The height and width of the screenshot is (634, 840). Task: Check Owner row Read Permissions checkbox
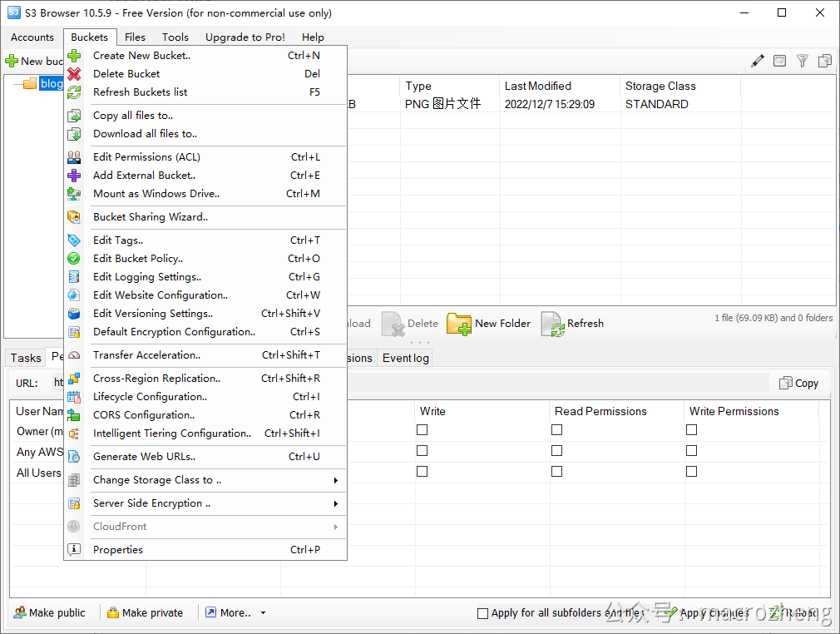coord(557,430)
